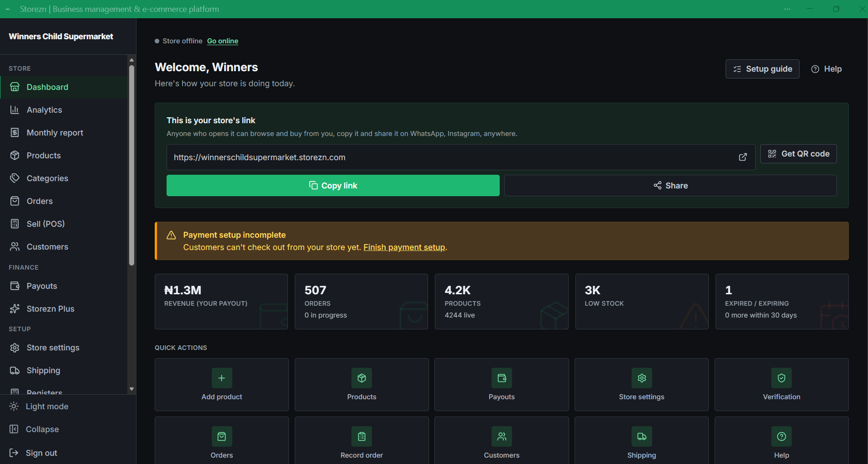The image size is (868, 464).
Task: Click the Storezn Plus sparkle icon
Action: [15, 309]
